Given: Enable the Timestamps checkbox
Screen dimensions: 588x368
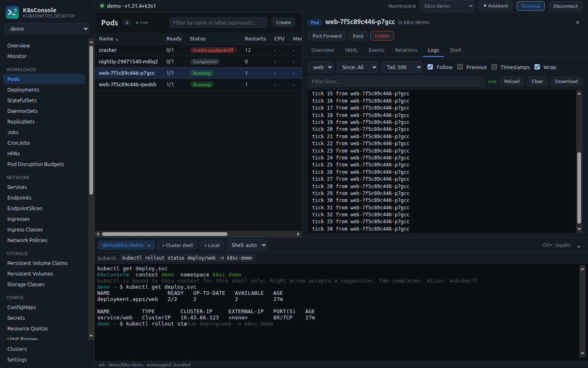Looking at the screenshot, I should tap(494, 67).
